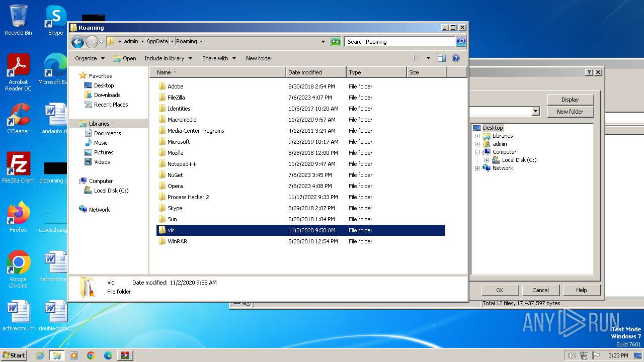
Task: Expand Local Disk (C:) in dialog tree
Action: pyautogui.click(x=487, y=160)
